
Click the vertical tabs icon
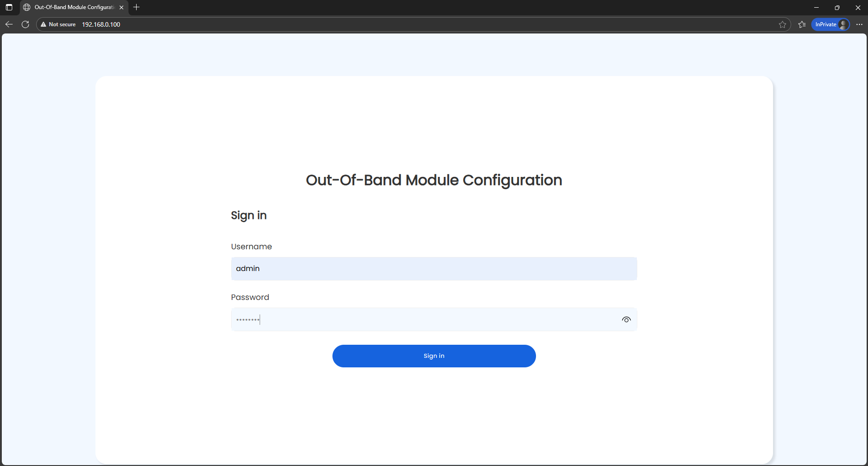pos(9,7)
